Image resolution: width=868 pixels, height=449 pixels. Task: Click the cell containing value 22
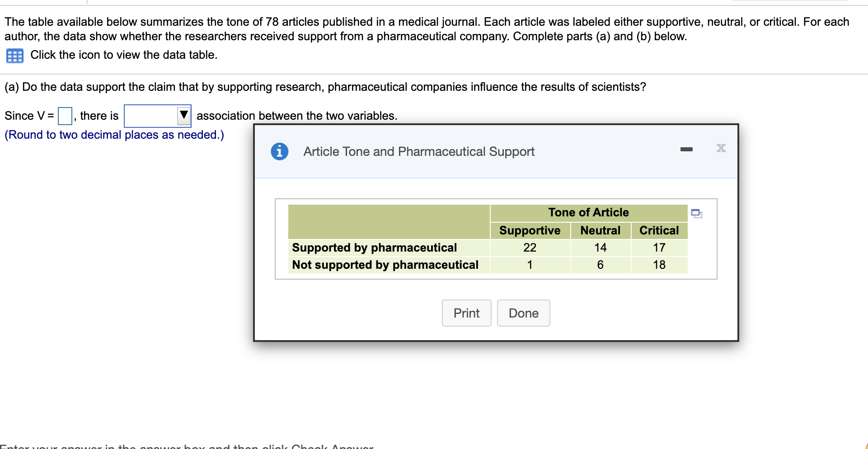(x=530, y=248)
